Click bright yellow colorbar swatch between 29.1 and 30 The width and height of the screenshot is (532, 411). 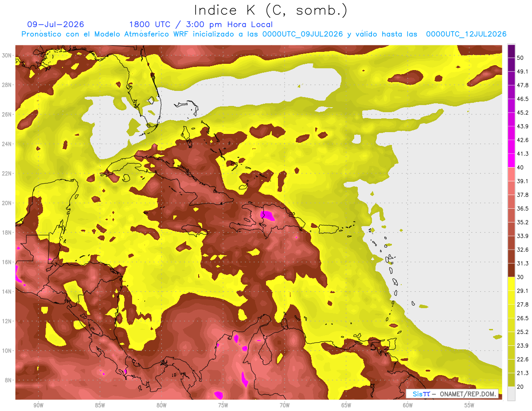coord(511,284)
